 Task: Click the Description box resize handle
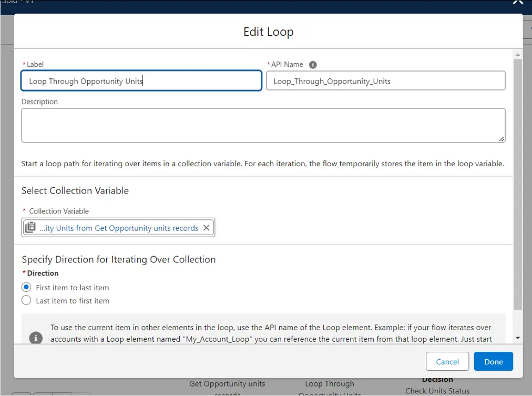[x=502, y=139]
